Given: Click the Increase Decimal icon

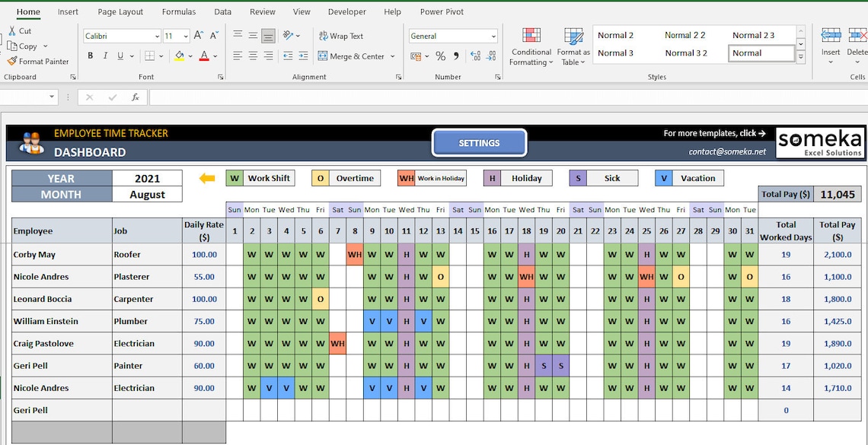Looking at the screenshot, I should point(474,56).
